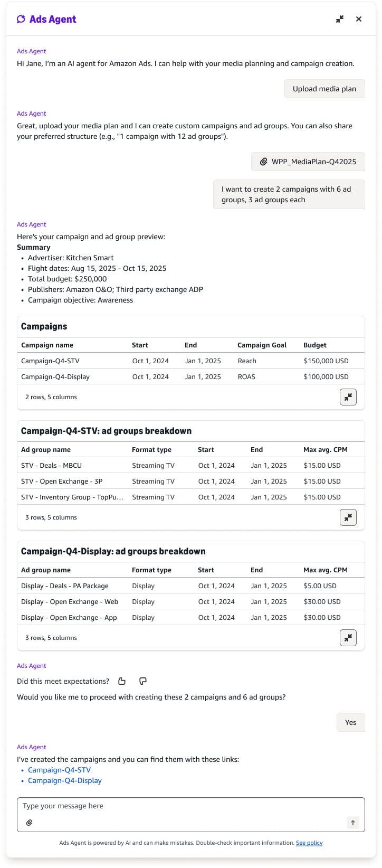
Task: Click the Ads Agent logo icon
Action: pos(21,19)
